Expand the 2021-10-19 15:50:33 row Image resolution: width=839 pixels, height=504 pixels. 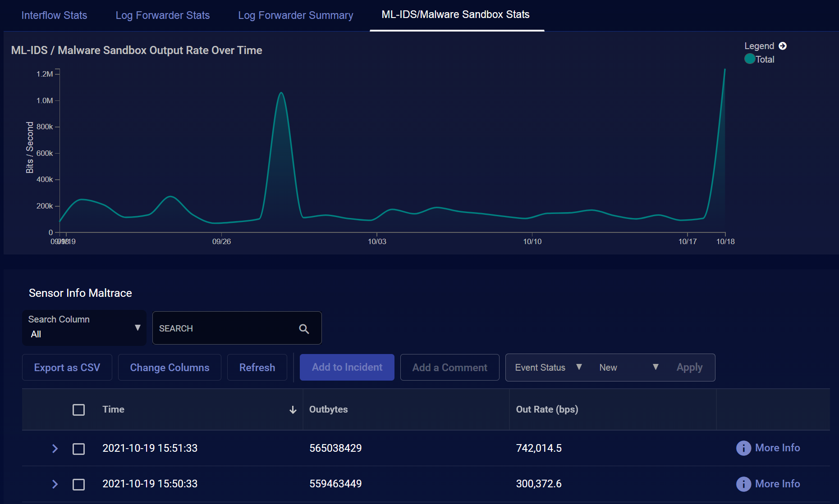55,484
